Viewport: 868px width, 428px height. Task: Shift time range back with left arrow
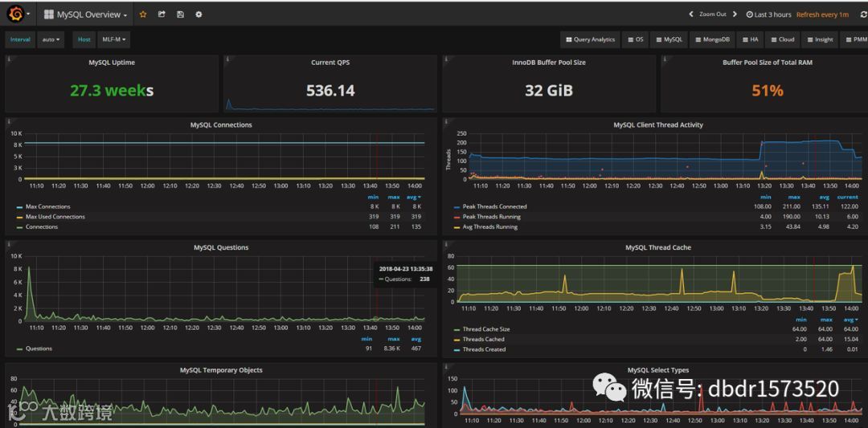tap(691, 14)
